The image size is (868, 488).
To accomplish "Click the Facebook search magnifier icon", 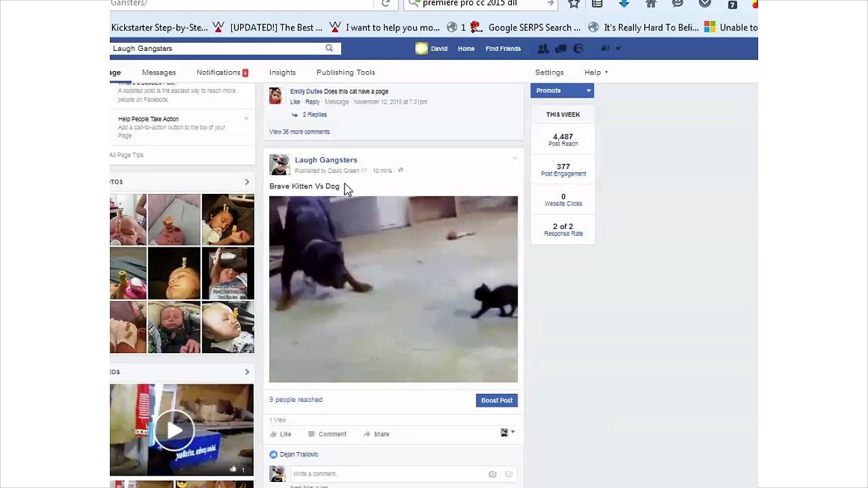I will coord(330,48).
